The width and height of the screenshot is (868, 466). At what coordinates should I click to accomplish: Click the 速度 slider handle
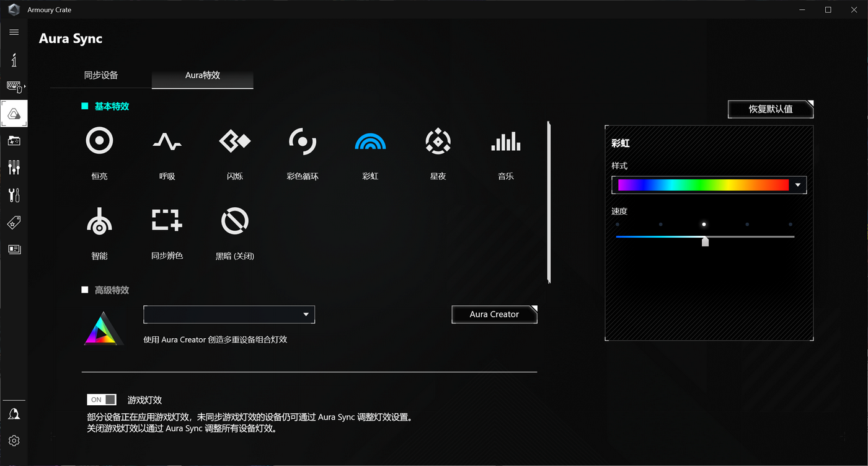pos(705,241)
